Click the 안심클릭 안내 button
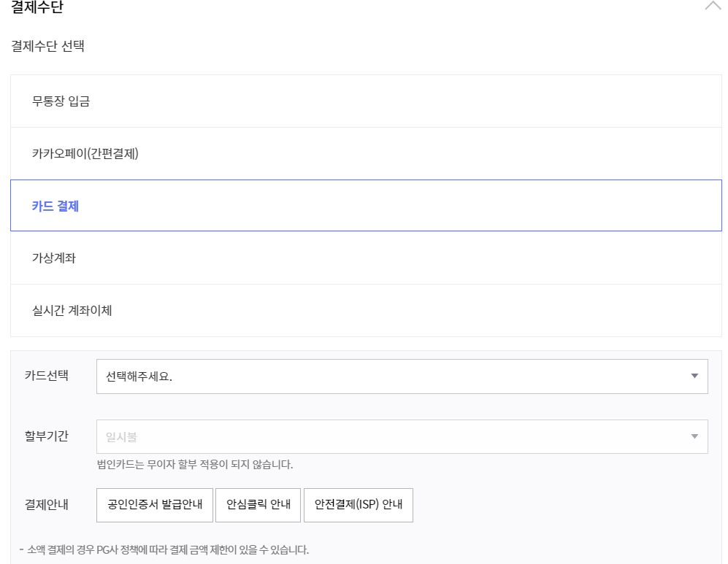Viewport: 728px width, 564px height. click(x=258, y=505)
